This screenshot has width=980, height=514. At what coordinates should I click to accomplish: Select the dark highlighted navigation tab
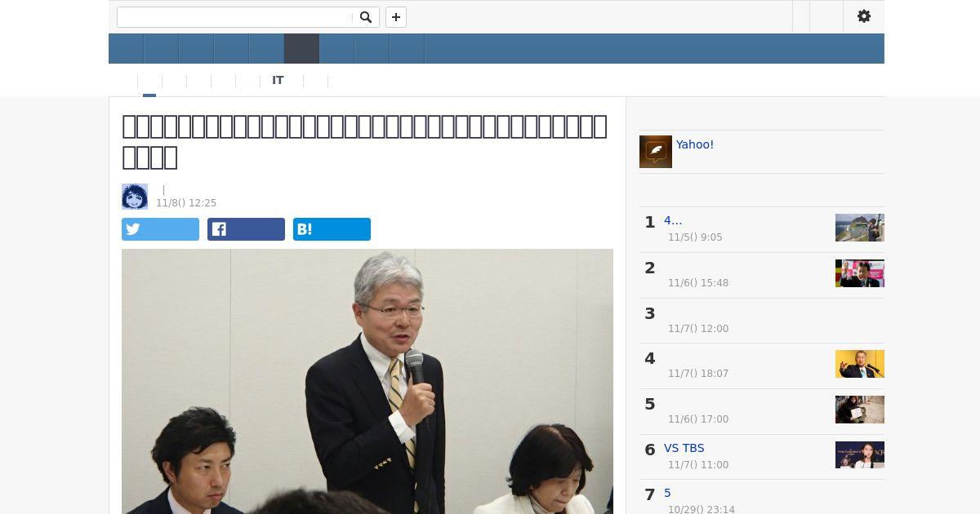coord(301,49)
